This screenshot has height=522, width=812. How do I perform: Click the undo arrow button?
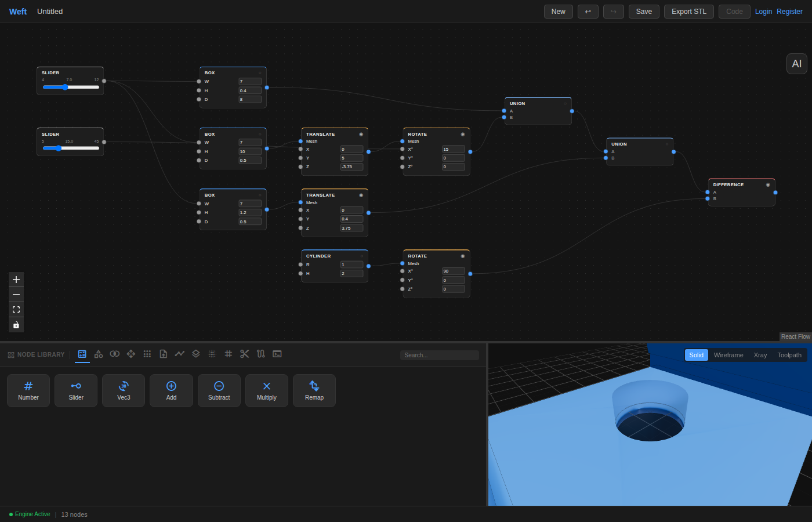588,12
